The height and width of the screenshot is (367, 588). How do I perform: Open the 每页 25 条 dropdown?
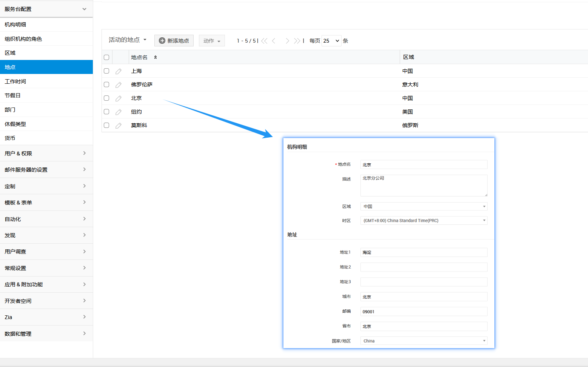pos(331,40)
